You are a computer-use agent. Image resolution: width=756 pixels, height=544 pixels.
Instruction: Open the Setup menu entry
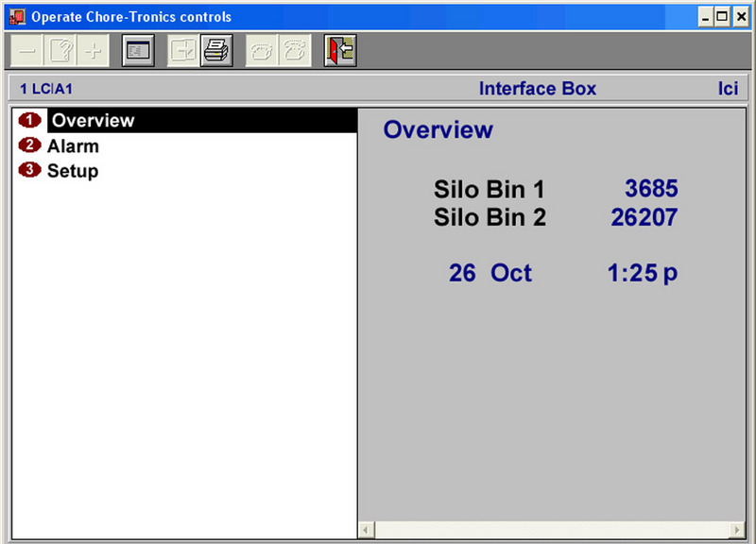point(73,171)
